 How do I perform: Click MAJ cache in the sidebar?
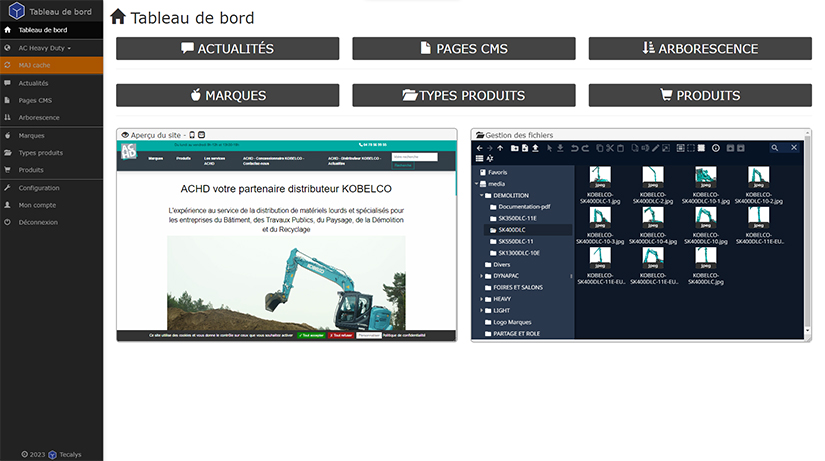pyautogui.click(x=52, y=65)
